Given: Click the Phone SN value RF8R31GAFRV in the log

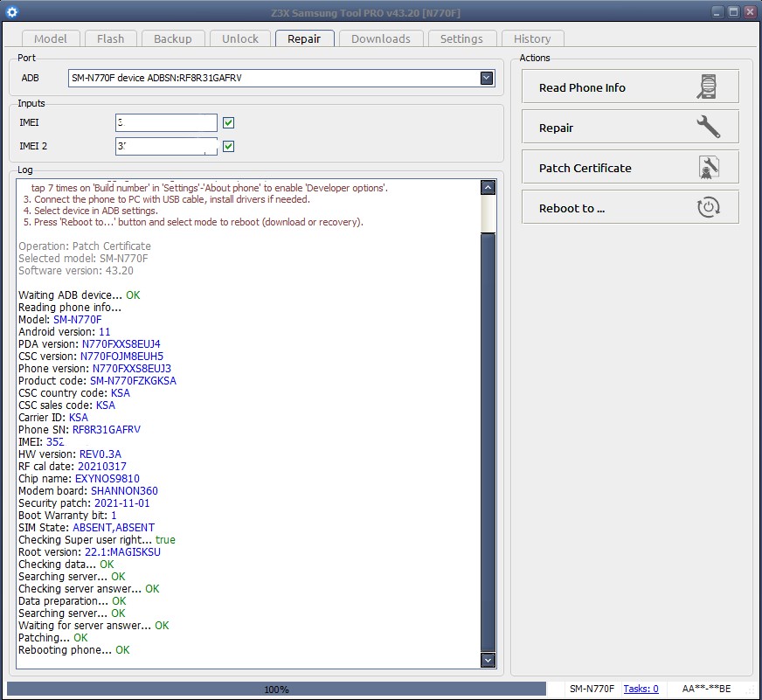Looking at the screenshot, I should click(x=107, y=430).
